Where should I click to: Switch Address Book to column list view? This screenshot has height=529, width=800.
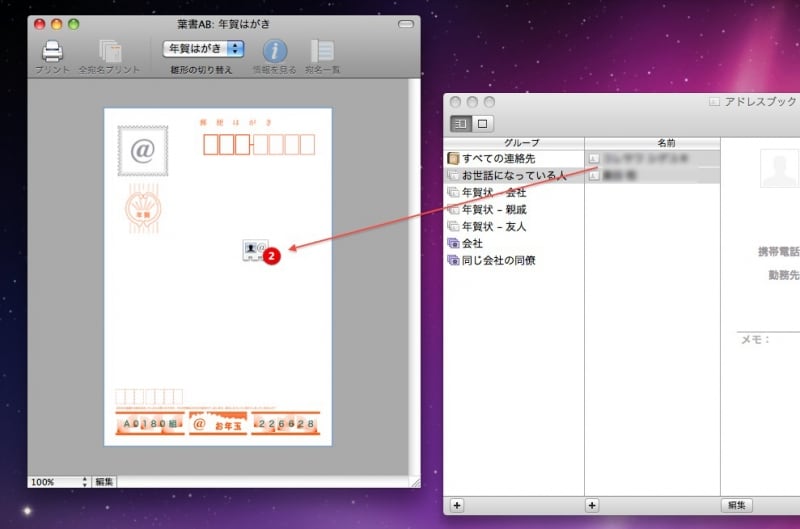click(x=460, y=124)
